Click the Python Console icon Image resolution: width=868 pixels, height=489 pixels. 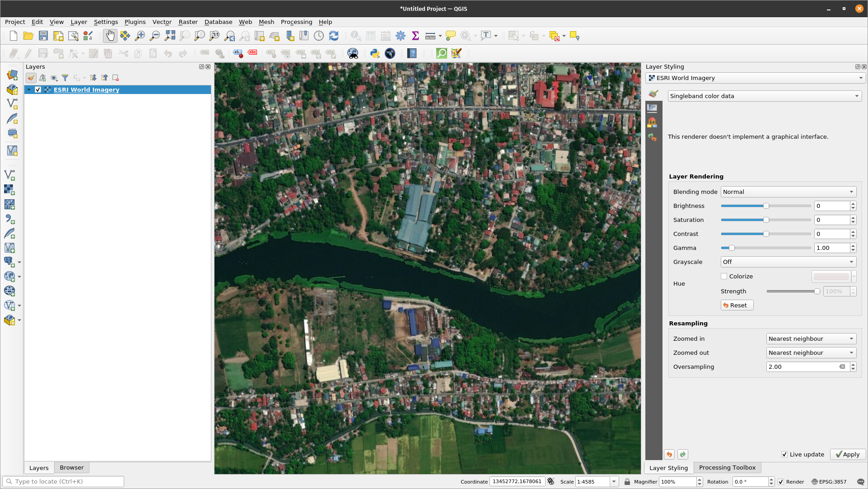[x=374, y=53]
